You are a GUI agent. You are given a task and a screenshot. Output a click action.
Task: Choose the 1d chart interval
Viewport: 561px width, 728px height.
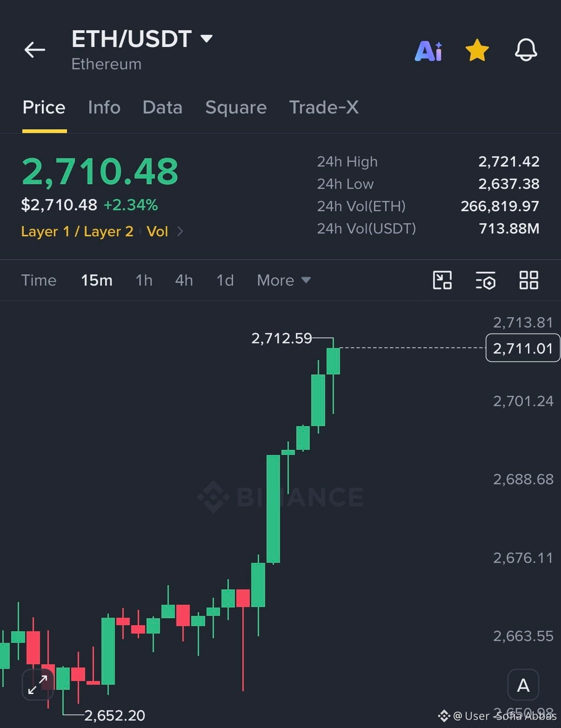(225, 280)
